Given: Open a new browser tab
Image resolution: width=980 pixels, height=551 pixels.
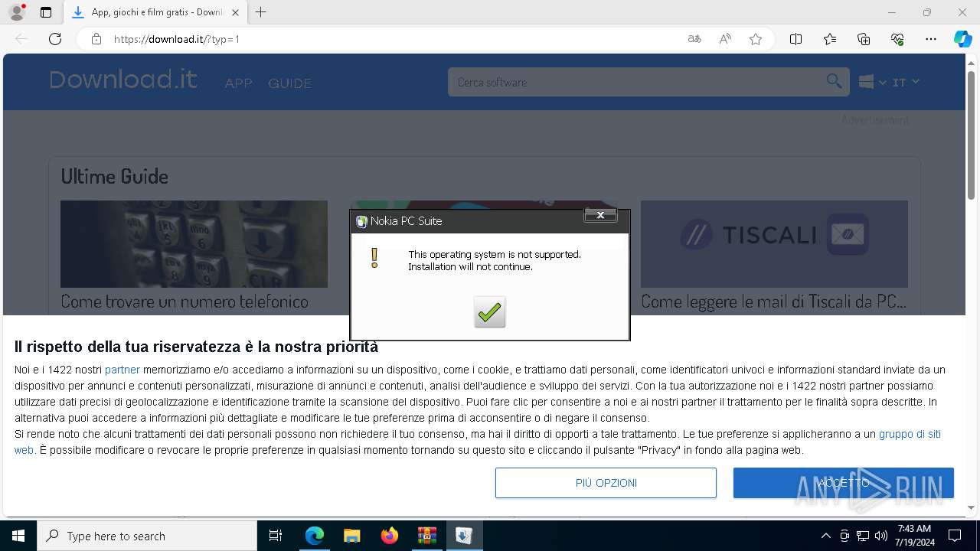Looking at the screenshot, I should (261, 12).
